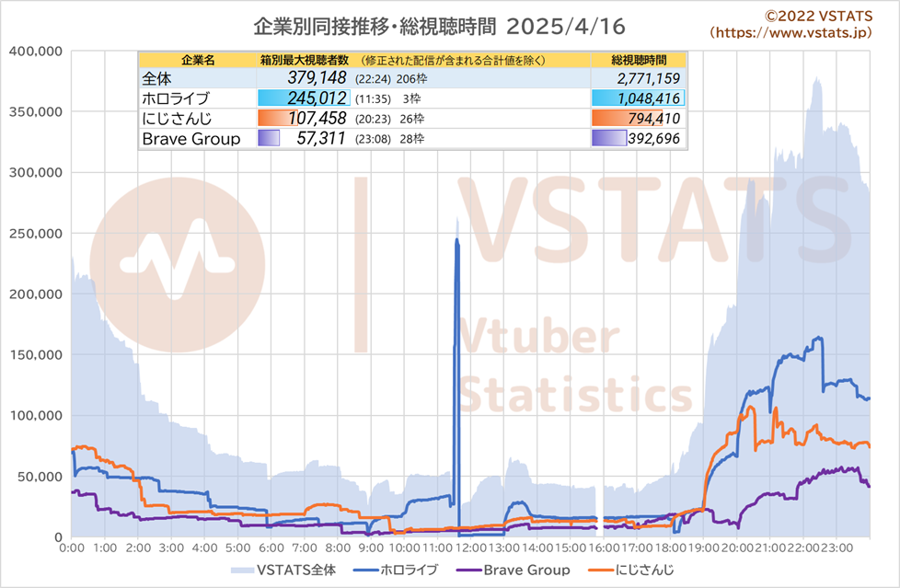Click the 3:00 x-axis label
The height and width of the screenshot is (588, 900).
(171, 548)
